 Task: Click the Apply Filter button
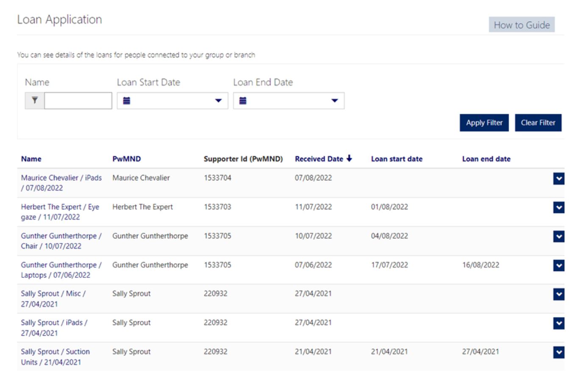(484, 123)
